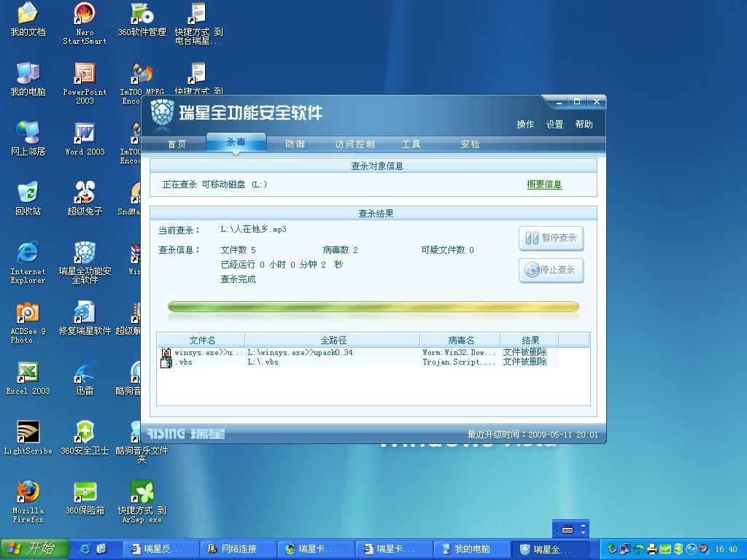Launch Word 2003 desktop shortcut
The height and width of the screenshot is (560, 747).
(85, 139)
